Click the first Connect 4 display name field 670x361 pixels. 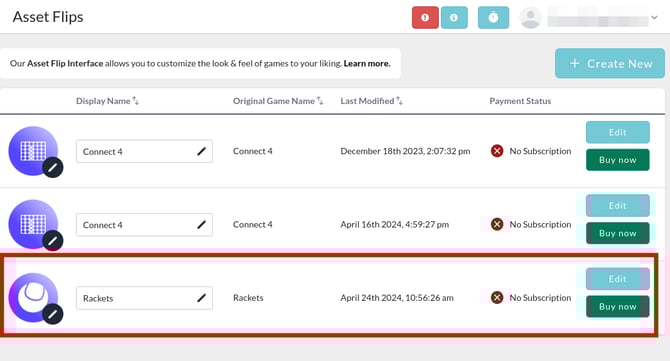[144, 151]
